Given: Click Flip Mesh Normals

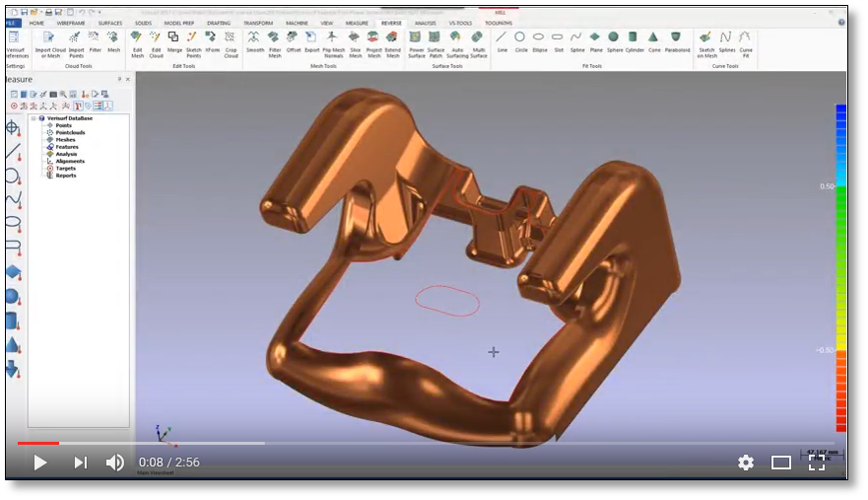Looking at the screenshot, I should (x=333, y=44).
